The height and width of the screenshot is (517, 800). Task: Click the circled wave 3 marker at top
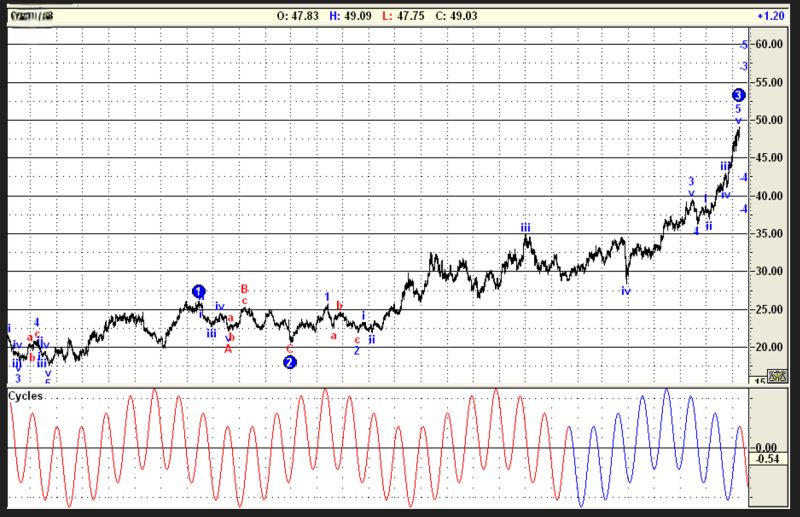[x=738, y=95]
